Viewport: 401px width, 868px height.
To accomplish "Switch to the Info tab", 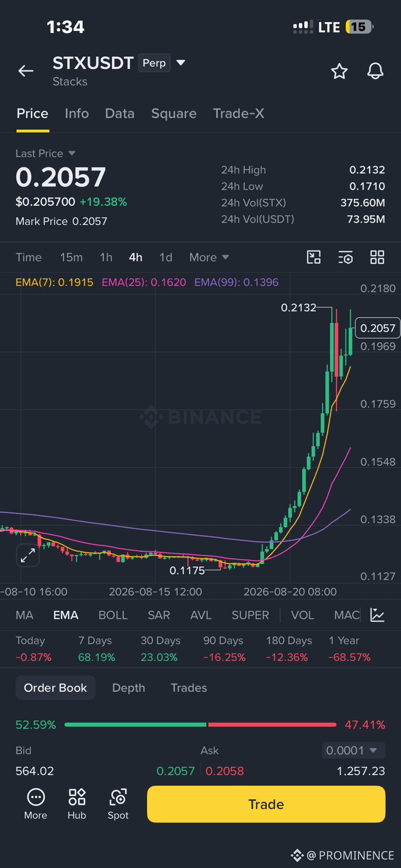I will pos(77,113).
